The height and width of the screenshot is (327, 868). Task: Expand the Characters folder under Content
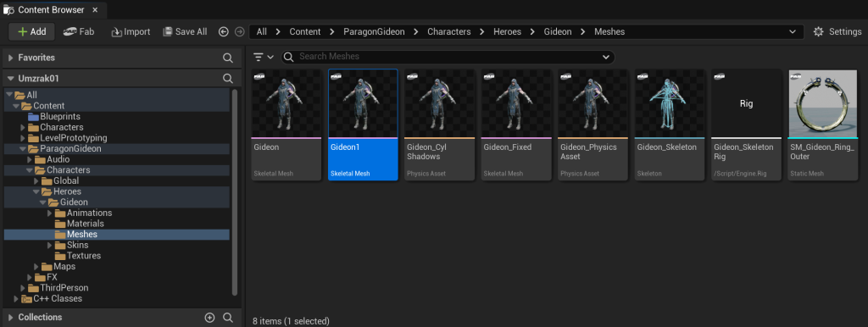point(23,127)
